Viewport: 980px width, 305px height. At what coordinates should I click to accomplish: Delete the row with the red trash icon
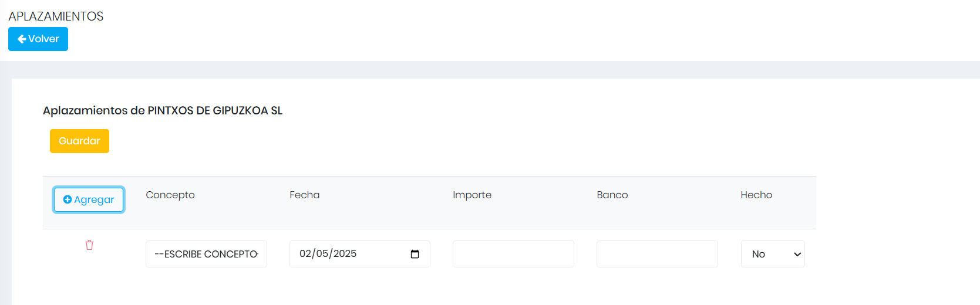(x=89, y=245)
